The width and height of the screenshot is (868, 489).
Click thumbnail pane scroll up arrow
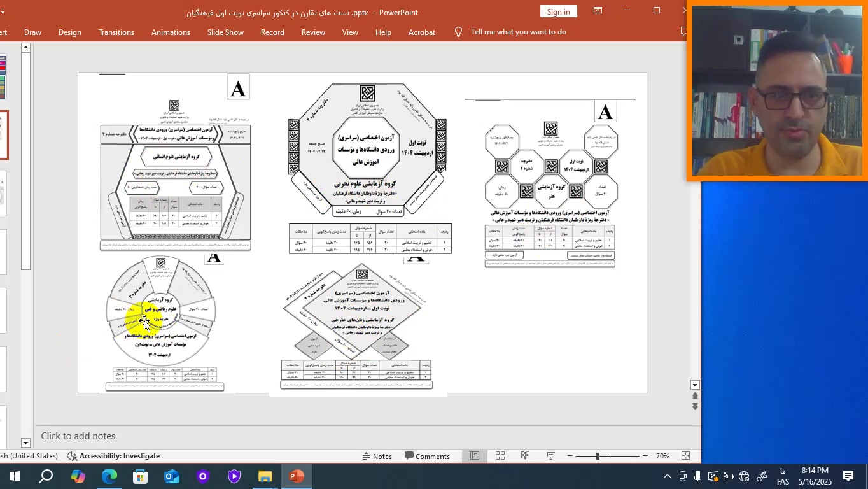point(25,47)
